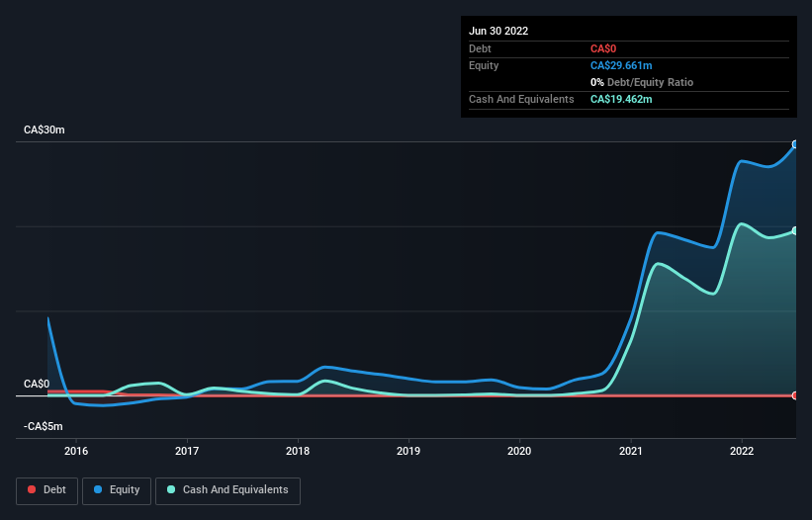The image size is (812, 520).
Task: Click the Equity label in tooltip
Action: click(x=484, y=65)
